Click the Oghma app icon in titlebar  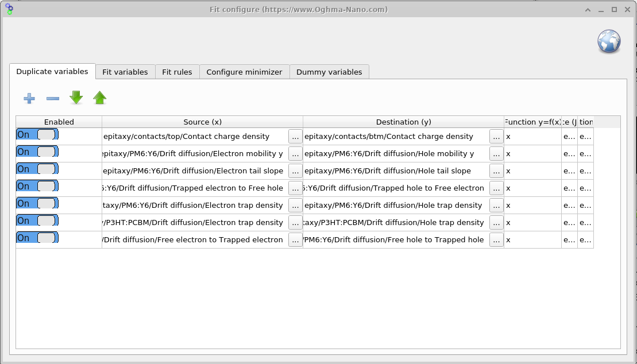[x=9, y=9]
